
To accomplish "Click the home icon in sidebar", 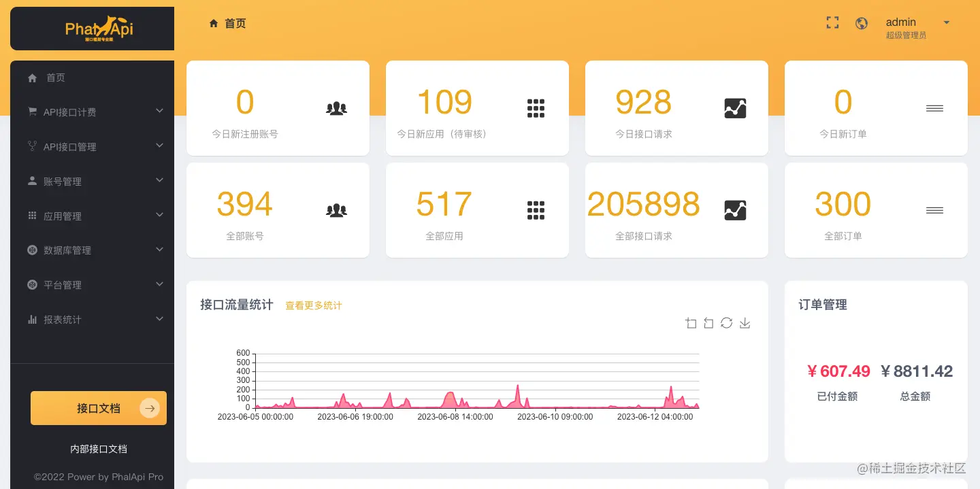I will pos(32,78).
